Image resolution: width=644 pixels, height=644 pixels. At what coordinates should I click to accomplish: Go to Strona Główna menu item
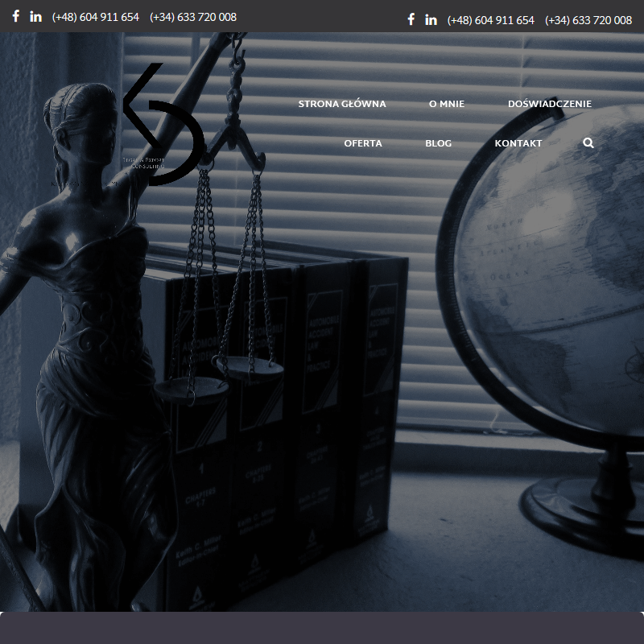pyautogui.click(x=342, y=104)
